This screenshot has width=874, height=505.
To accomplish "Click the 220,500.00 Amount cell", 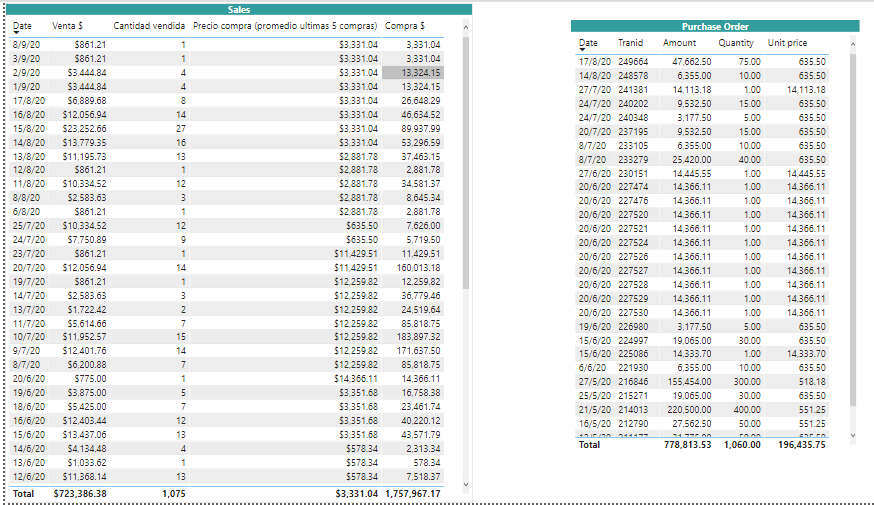I will [689, 410].
